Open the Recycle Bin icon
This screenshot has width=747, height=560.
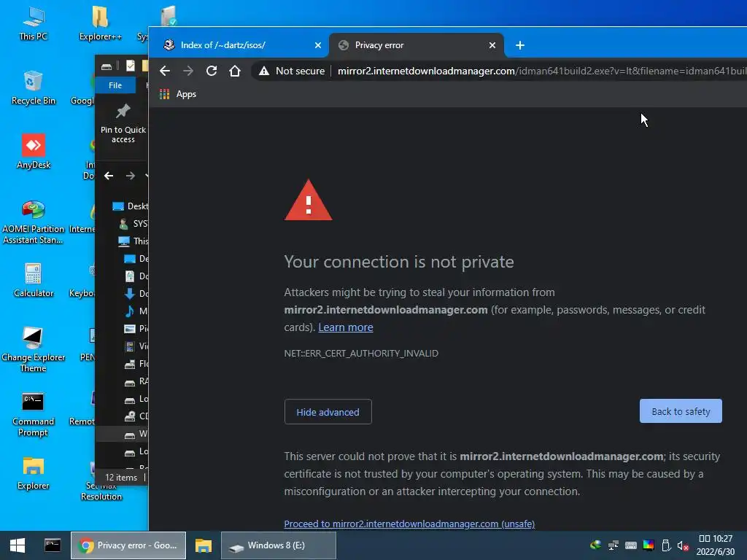point(34,88)
